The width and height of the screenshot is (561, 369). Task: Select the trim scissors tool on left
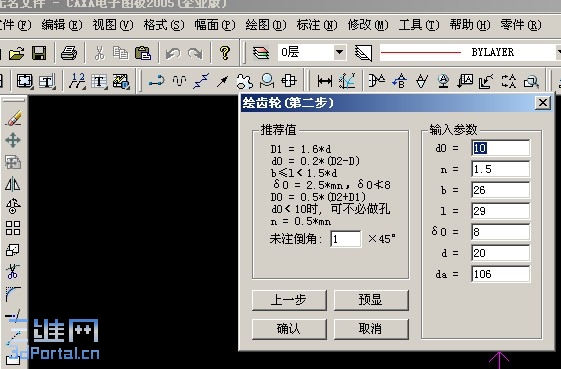pos(13,271)
